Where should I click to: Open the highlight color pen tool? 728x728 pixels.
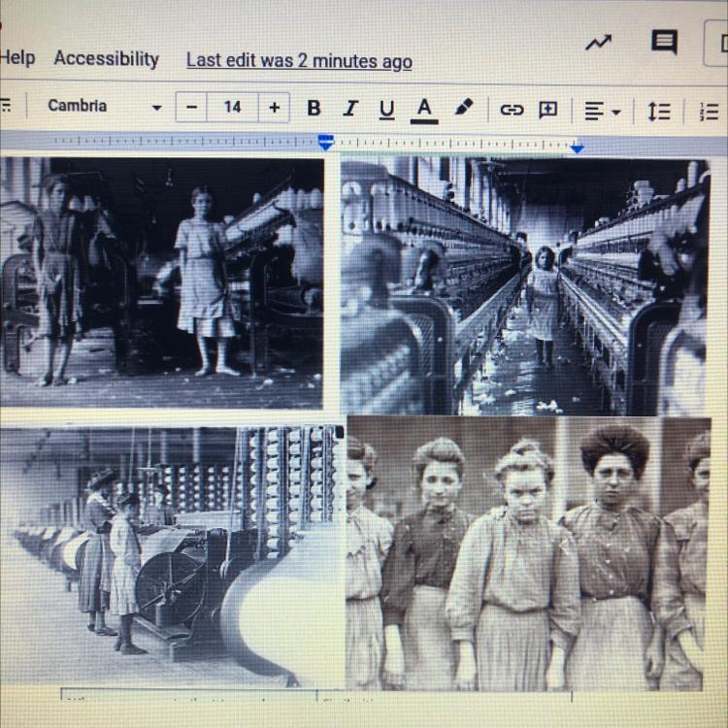(463, 107)
